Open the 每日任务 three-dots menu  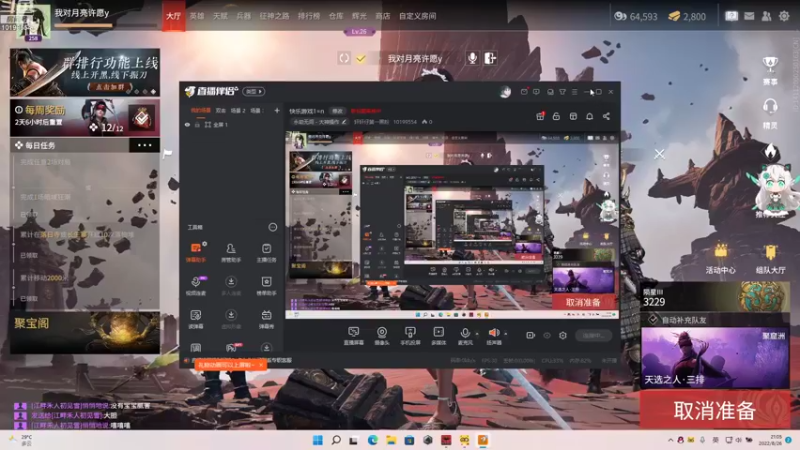pyautogui.click(x=144, y=145)
